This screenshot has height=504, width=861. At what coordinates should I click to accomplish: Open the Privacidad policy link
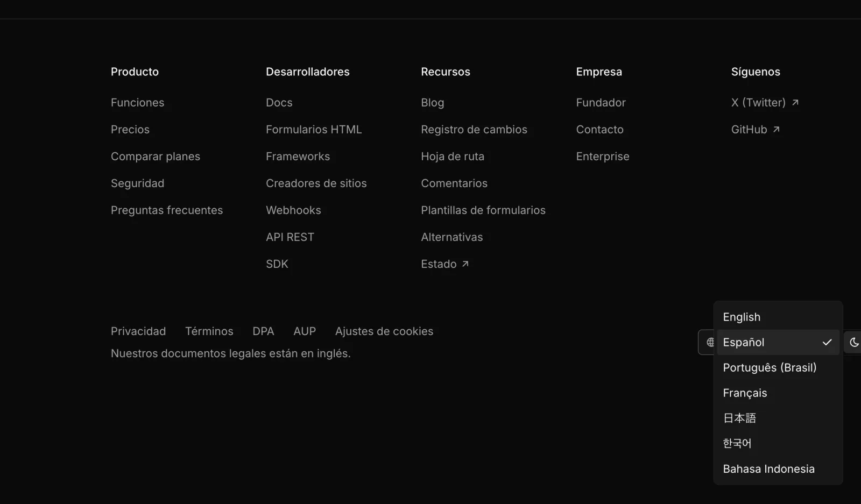pos(138,331)
